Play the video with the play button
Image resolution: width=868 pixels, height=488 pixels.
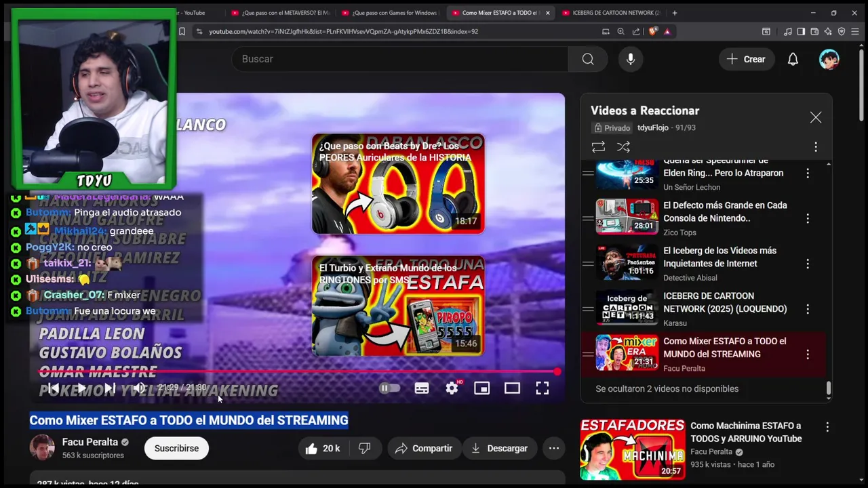(x=81, y=388)
